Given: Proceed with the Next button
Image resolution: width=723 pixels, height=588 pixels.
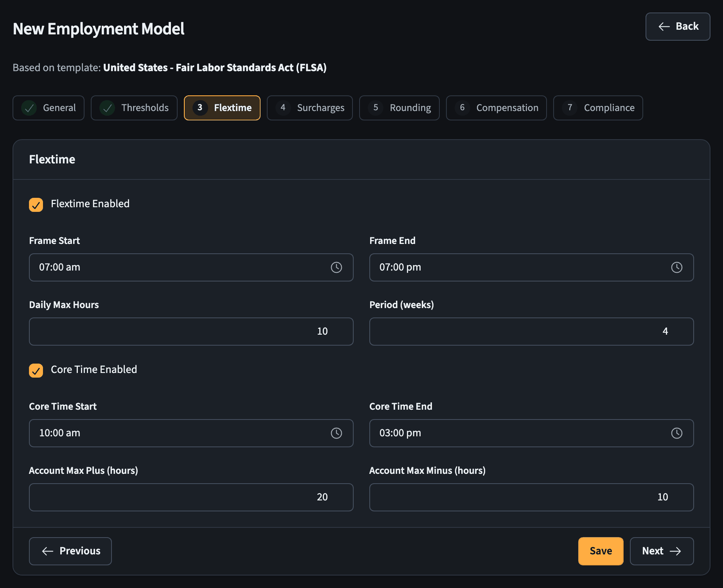Looking at the screenshot, I should click(x=662, y=551).
